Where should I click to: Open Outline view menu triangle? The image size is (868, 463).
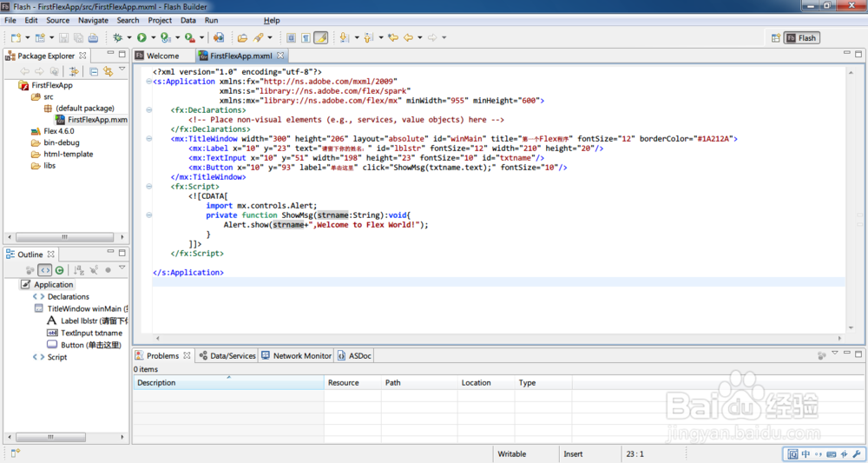pos(122,268)
